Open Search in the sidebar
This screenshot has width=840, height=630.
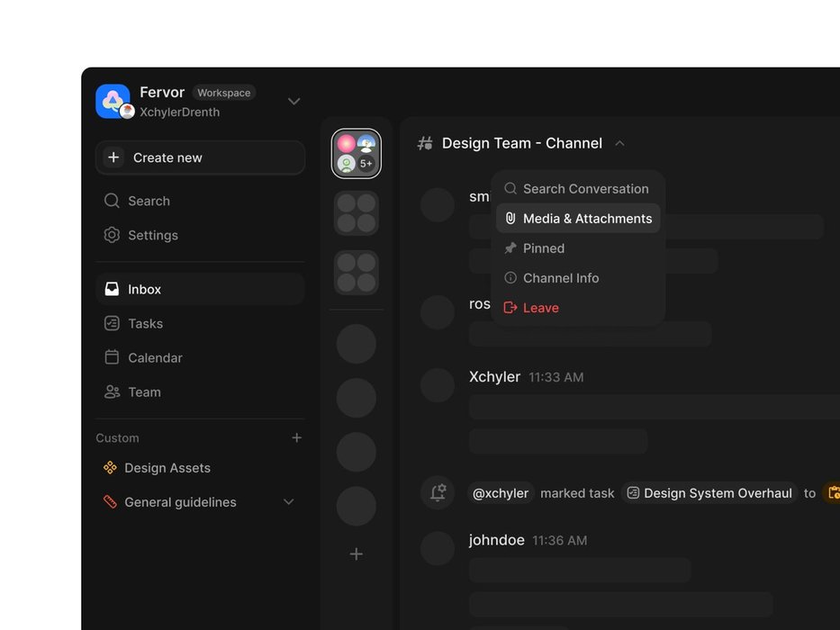(x=149, y=201)
